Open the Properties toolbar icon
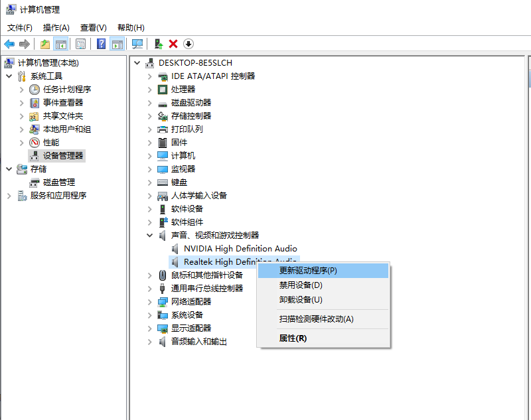The image size is (531, 420). click(81, 43)
